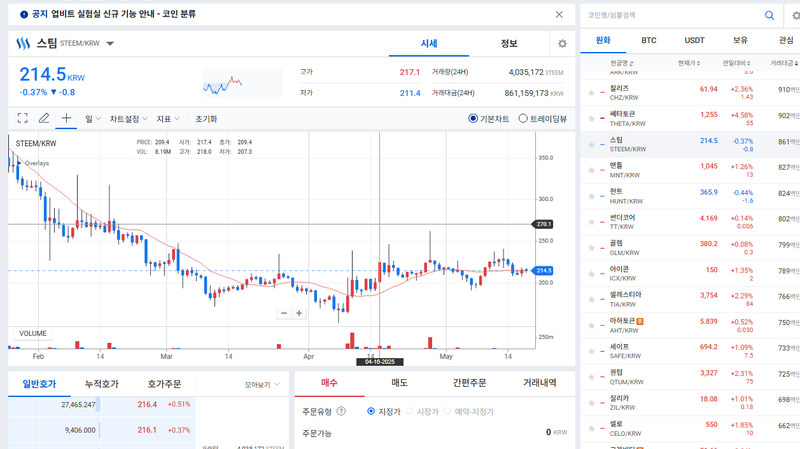The image size is (800, 449).
Task: Sort list by 거래대금 column
Action: point(784,63)
